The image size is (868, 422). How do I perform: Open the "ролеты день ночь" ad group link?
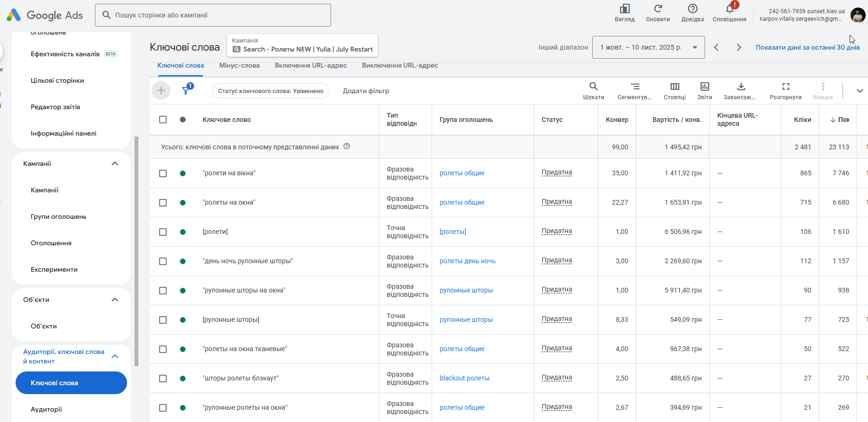[x=468, y=261]
